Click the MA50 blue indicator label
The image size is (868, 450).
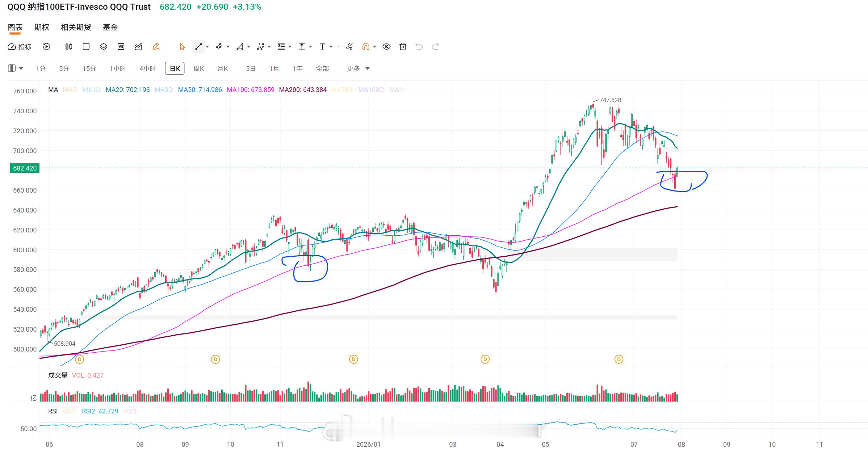[200, 90]
